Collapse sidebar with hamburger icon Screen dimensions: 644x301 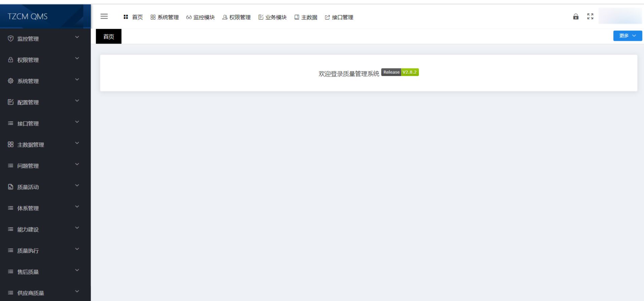tap(104, 16)
